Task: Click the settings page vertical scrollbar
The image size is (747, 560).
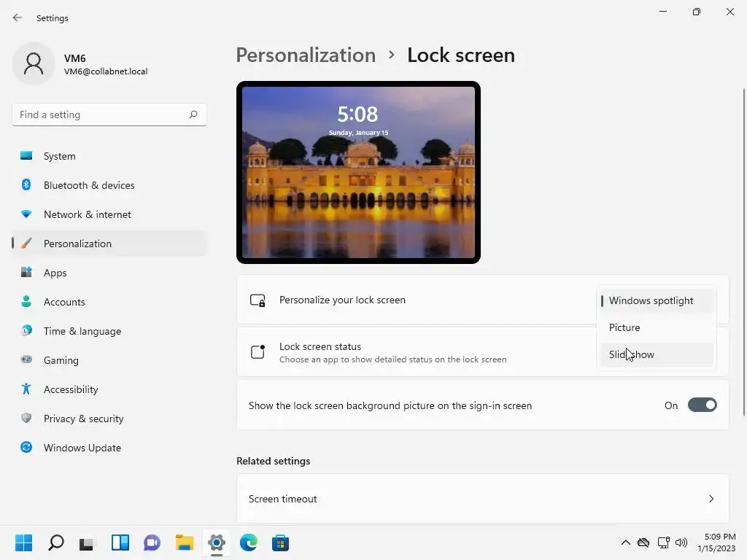Action: [x=743, y=251]
